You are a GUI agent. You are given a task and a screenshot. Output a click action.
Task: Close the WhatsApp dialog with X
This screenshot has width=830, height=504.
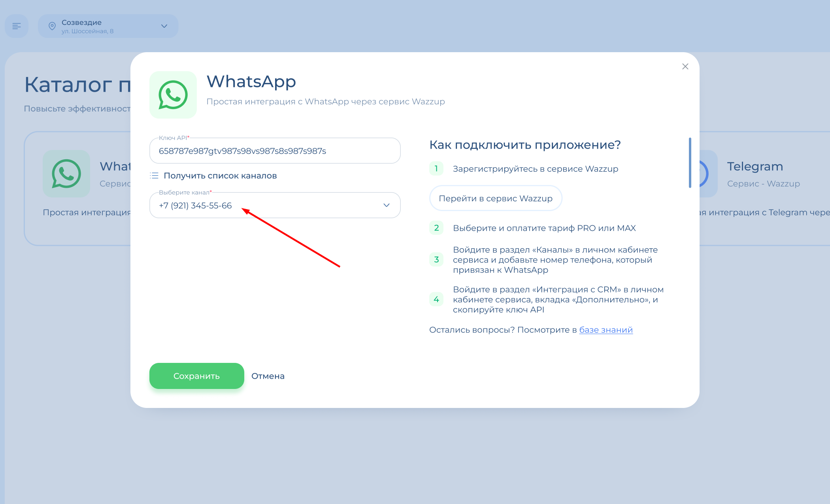coord(685,66)
